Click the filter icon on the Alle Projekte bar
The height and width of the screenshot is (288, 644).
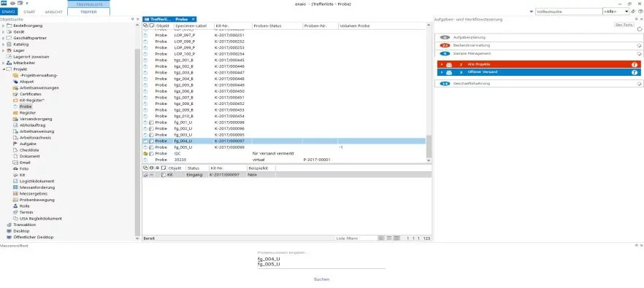click(635, 64)
